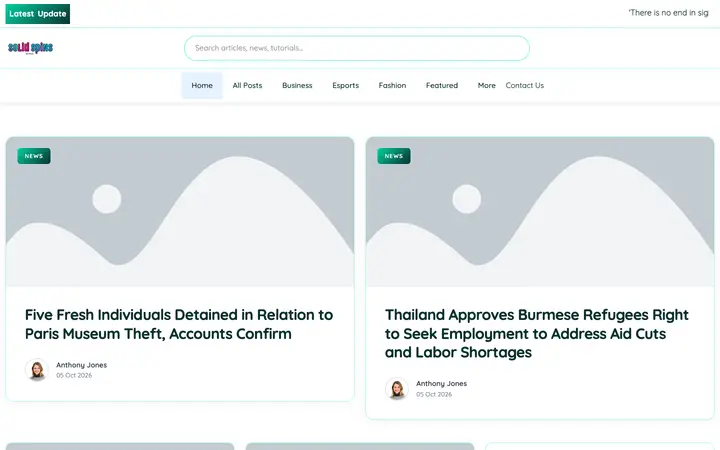Focus the search articles input field
720x450 pixels.
point(357,48)
